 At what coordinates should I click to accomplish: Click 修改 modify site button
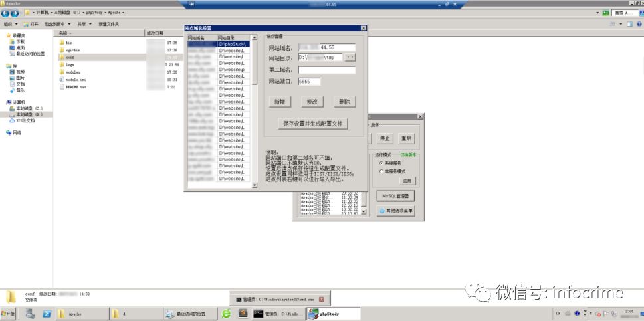coord(312,102)
